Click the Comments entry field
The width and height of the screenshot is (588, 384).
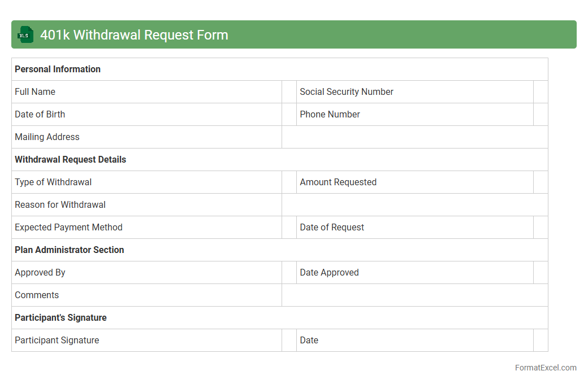tap(414, 295)
